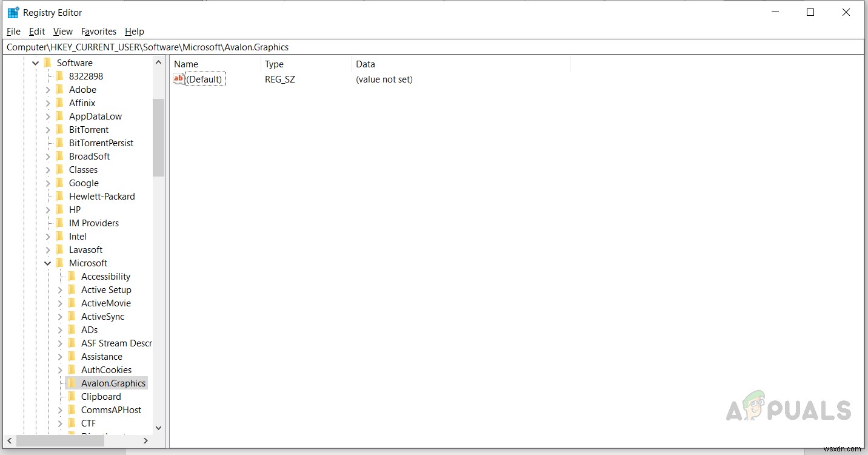Click the IM Providers folder icon
This screenshot has width=868, height=455.
(x=59, y=223)
